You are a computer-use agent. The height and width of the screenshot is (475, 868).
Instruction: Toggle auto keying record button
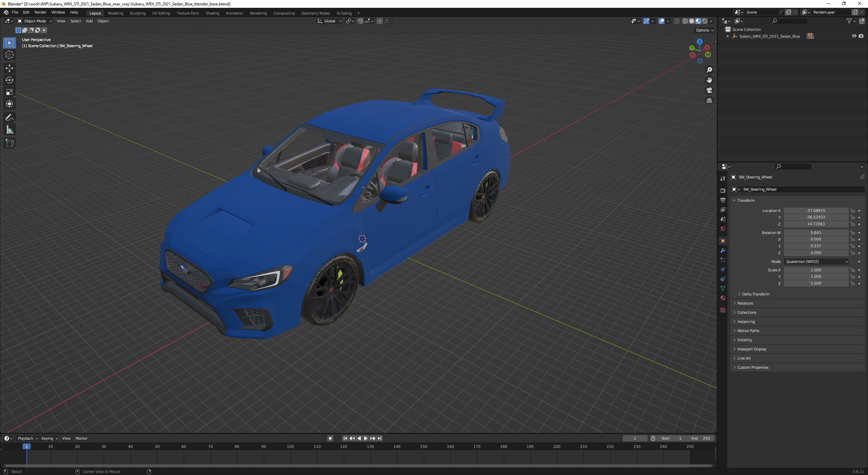pos(330,438)
